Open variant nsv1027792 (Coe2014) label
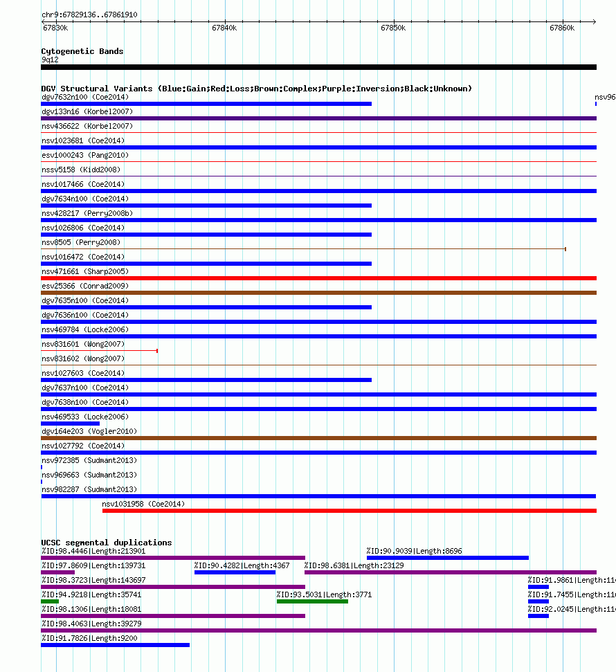Image resolution: width=616 pixels, height=672 pixels. [83, 446]
